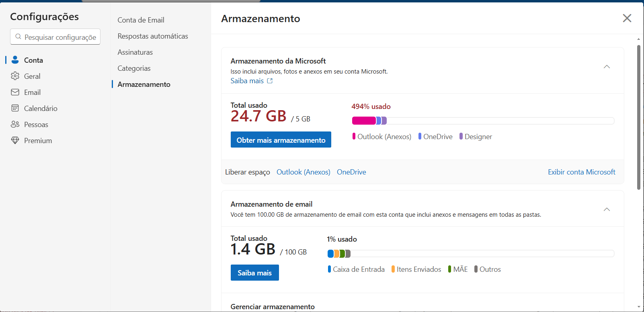This screenshot has height=312, width=644.
Task: Click the Caixa de Entrada legend label
Action: point(359,269)
